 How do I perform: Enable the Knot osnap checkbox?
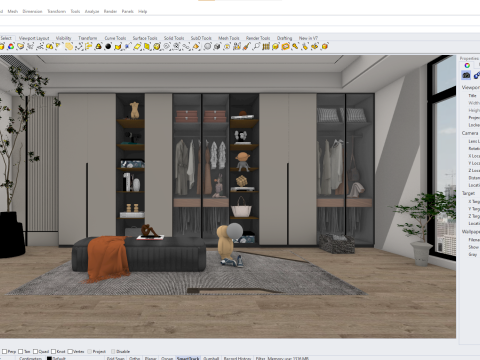(53, 351)
